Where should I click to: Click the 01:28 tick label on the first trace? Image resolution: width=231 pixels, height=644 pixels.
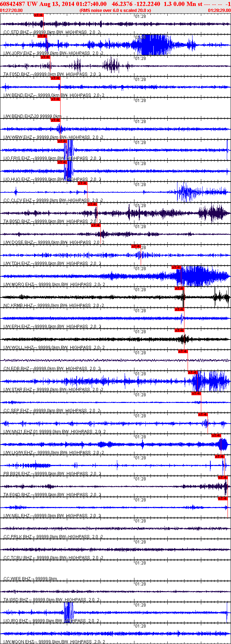click(141, 16)
